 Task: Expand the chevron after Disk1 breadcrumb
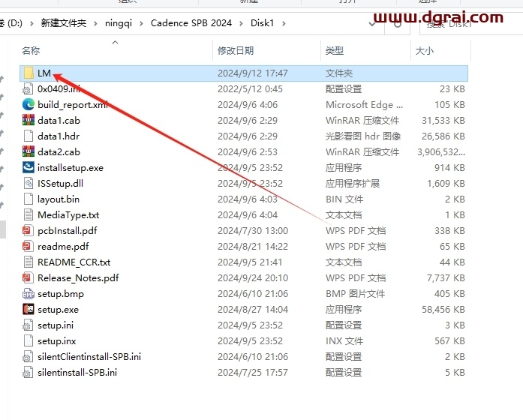tap(284, 23)
